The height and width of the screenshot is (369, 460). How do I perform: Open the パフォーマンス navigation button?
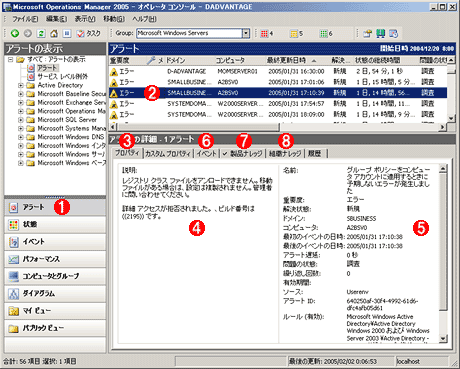(x=55, y=259)
